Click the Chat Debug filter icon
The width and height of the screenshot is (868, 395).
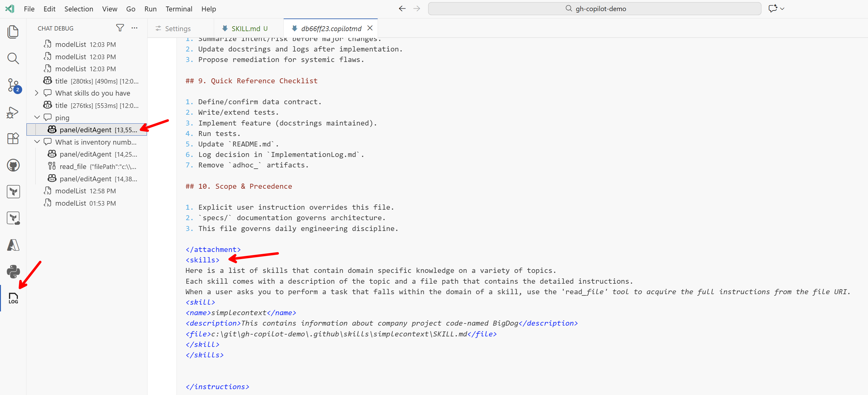pos(120,28)
